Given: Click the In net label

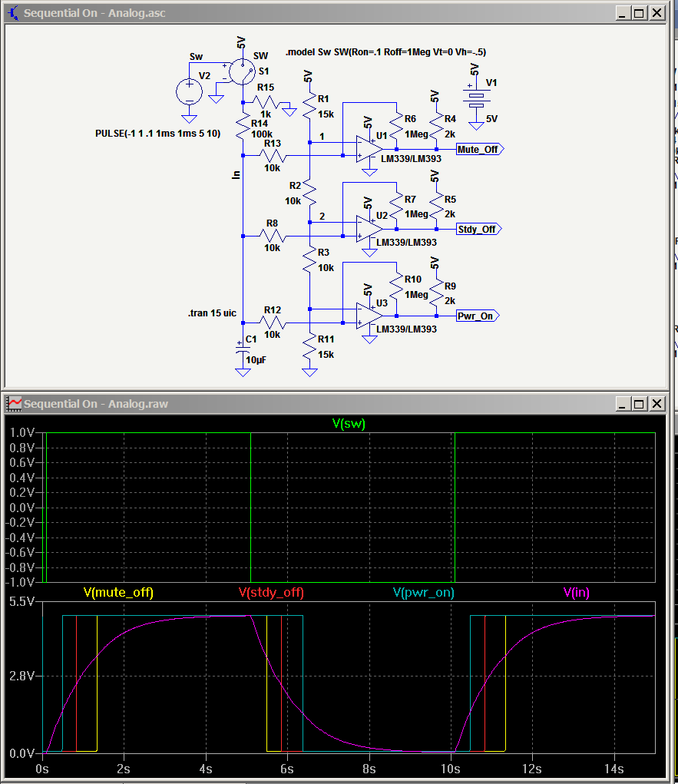Looking at the screenshot, I should 236,175.
